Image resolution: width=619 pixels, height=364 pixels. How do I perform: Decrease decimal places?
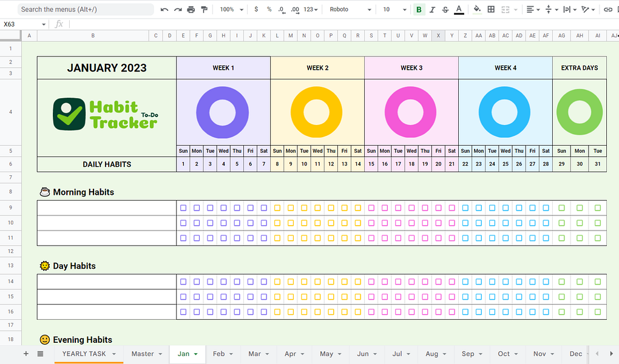coord(282,10)
